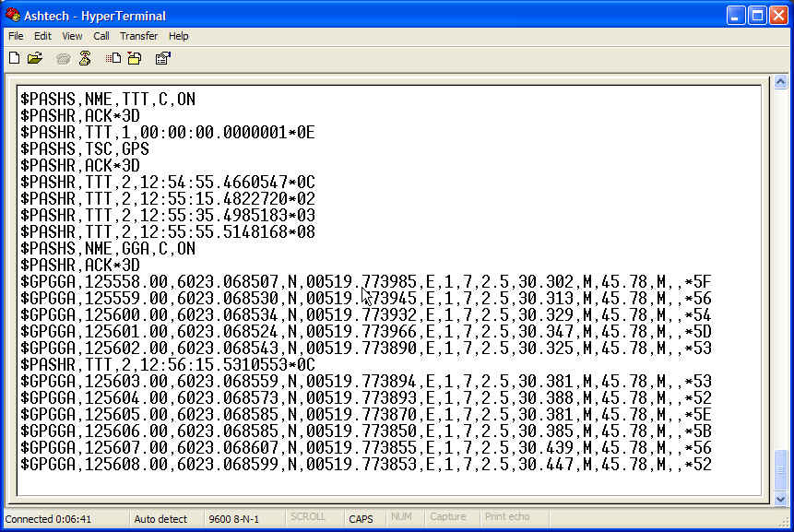Open the Edit menu
The width and height of the screenshot is (794, 532).
pyautogui.click(x=43, y=36)
